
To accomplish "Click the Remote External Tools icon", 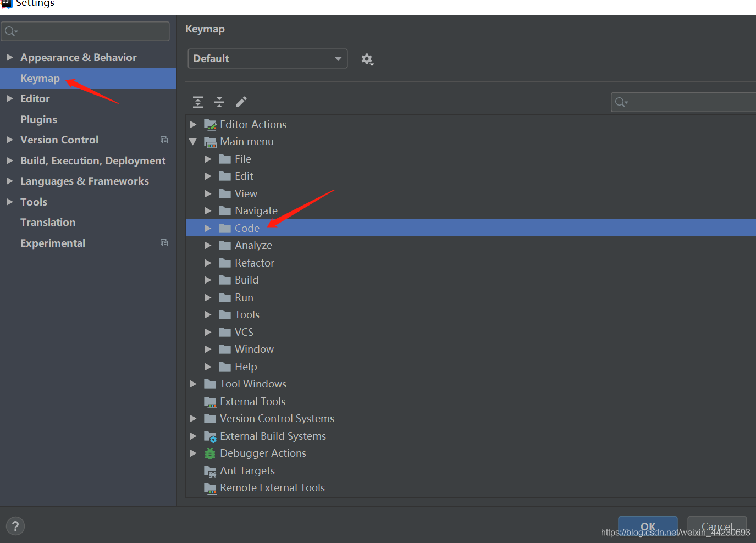I will (x=210, y=488).
